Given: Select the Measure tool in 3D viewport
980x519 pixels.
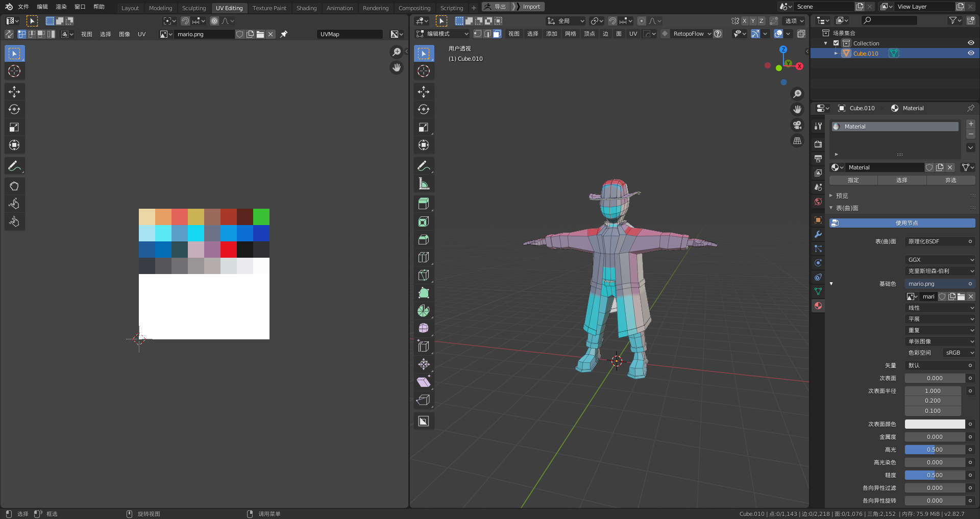Looking at the screenshot, I should (x=424, y=184).
